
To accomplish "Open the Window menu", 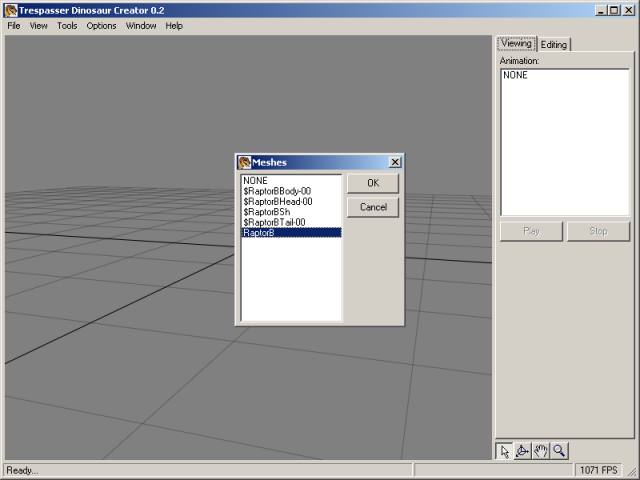I will click(x=141, y=26).
